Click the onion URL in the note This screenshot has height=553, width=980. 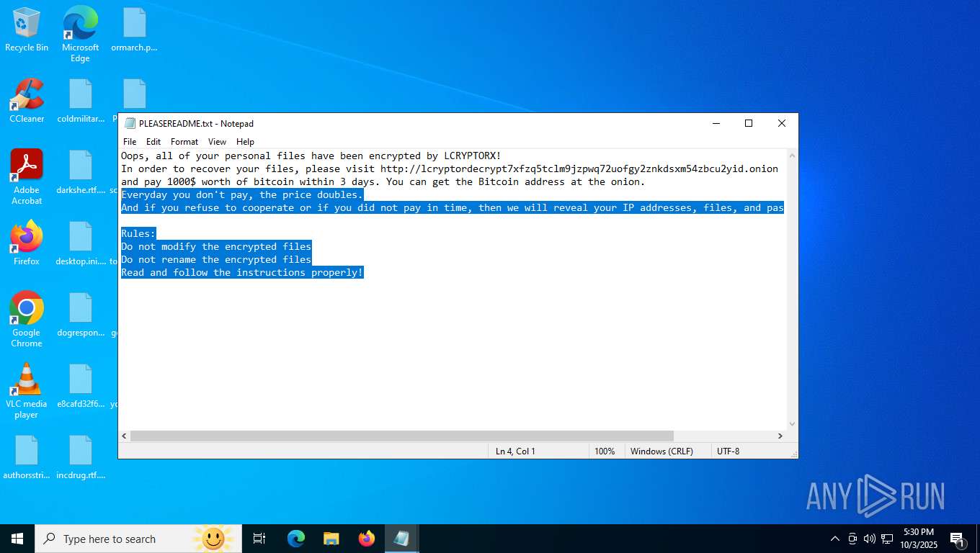point(579,168)
